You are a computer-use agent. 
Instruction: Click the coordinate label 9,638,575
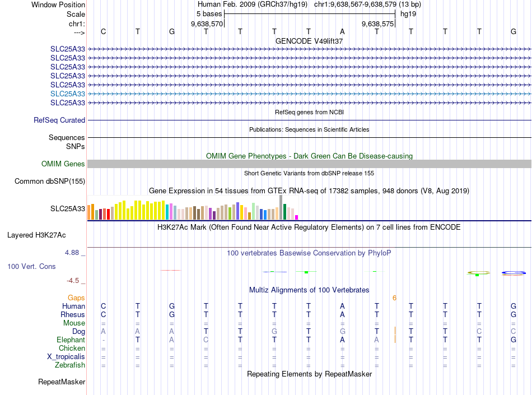[x=377, y=24]
